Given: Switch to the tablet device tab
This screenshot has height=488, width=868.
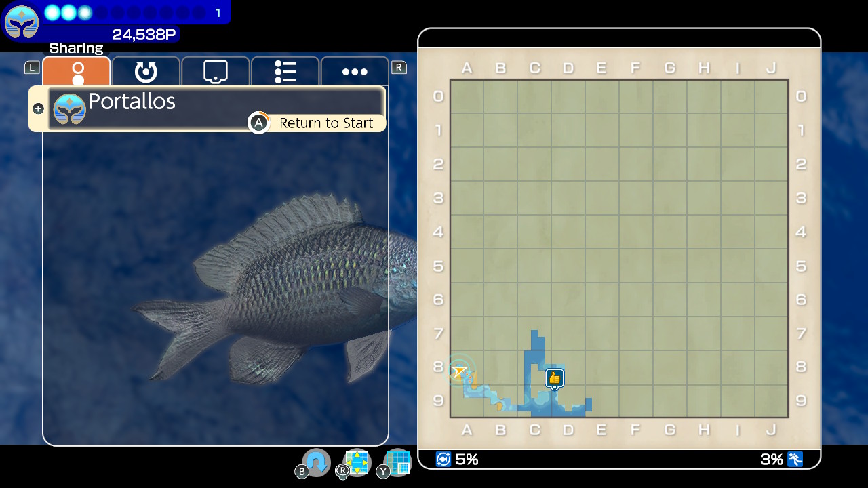Looking at the screenshot, I should (216, 71).
